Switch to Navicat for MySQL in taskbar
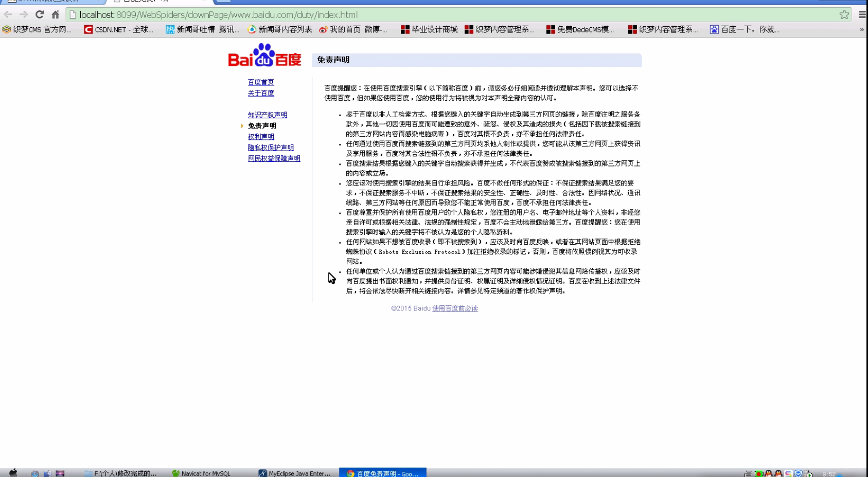 tap(202, 473)
